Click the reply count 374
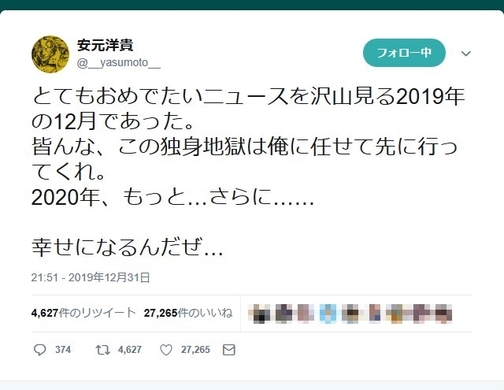This screenshot has width=504, height=390. pyautogui.click(x=63, y=350)
